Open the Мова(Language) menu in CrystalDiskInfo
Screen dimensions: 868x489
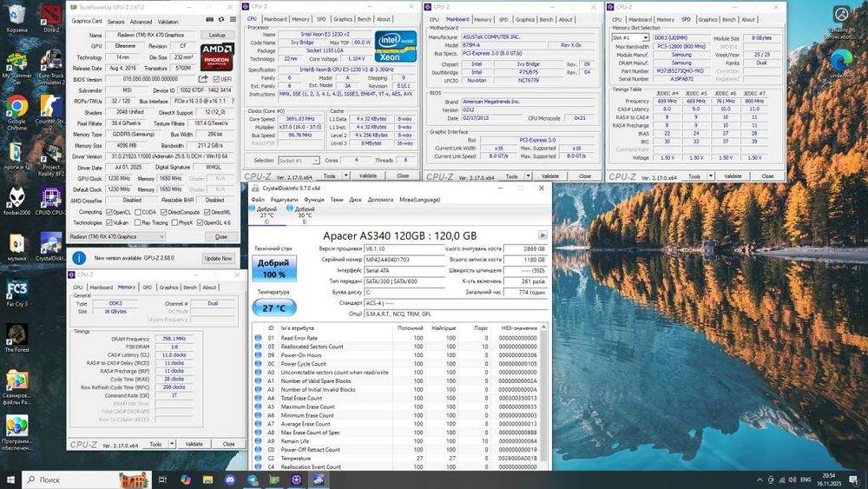point(419,200)
